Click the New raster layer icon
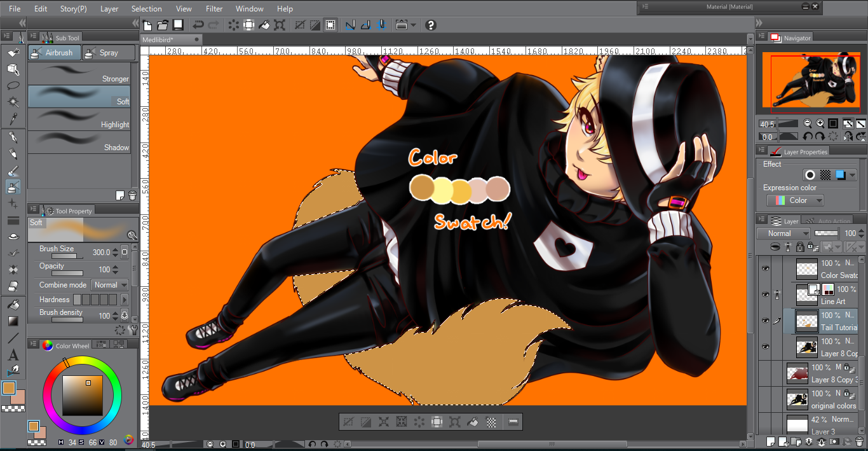 pos(771,441)
